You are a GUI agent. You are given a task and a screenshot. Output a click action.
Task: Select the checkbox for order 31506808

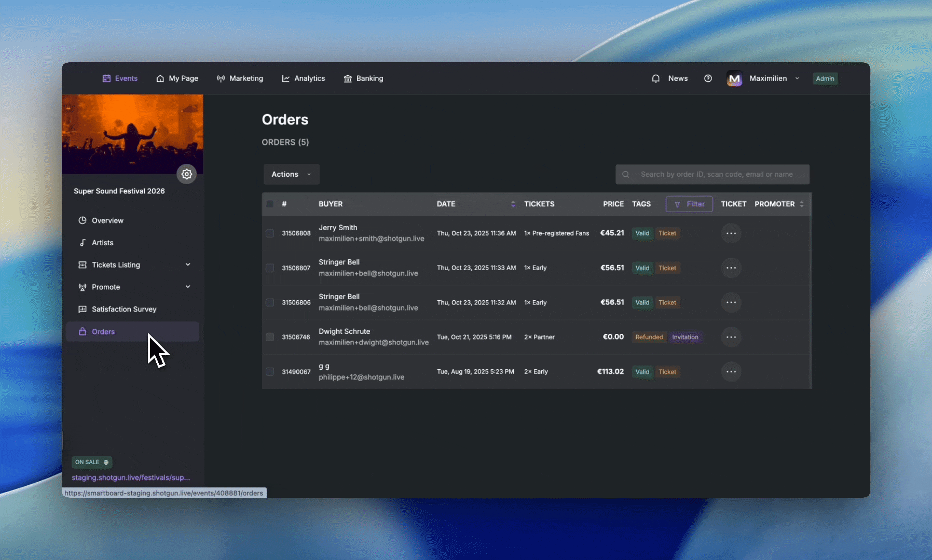tap(270, 233)
